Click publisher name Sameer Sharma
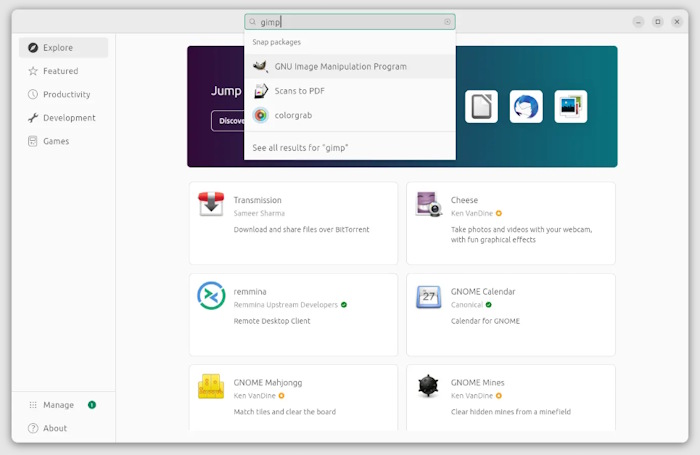The width and height of the screenshot is (700, 455). click(259, 213)
